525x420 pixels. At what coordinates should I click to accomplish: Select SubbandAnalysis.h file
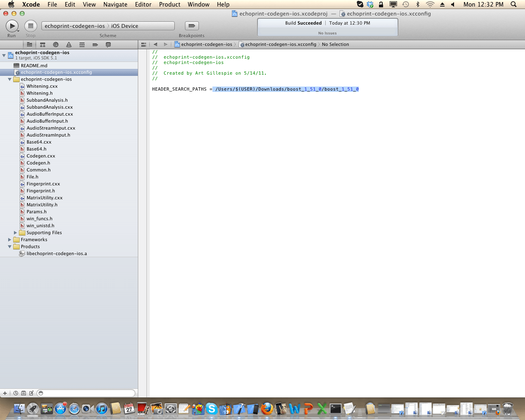[x=69, y=100]
